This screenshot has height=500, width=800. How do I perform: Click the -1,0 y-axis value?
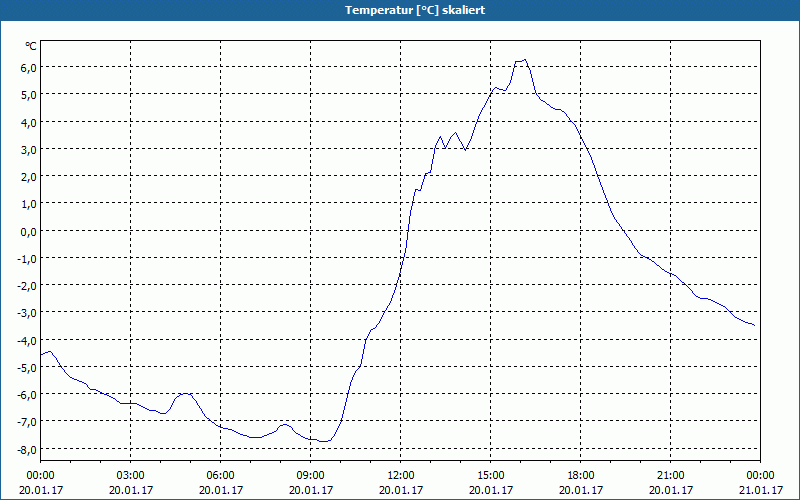[x=27, y=258]
